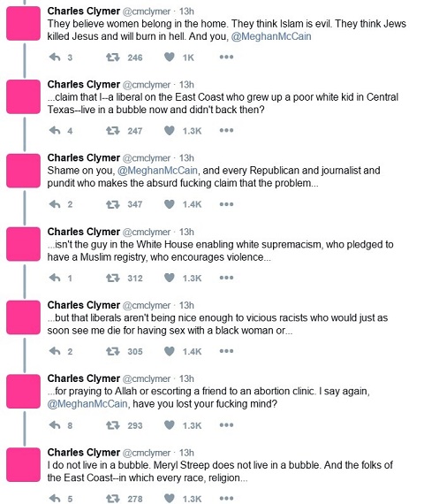The image size is (424, 504).
Task: Open @cmclymer handle on Meryl Streep tweet
Action: (x=147, y=453)
